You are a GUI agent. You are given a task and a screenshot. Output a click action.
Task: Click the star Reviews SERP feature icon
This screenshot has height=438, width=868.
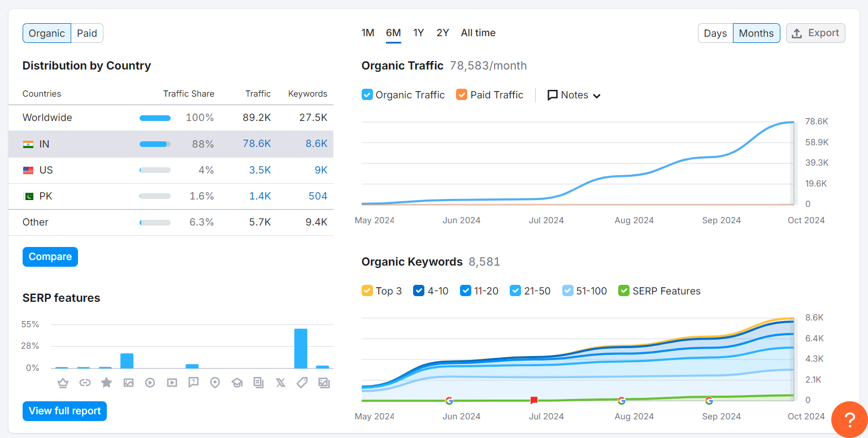click(x=106, y=383)
